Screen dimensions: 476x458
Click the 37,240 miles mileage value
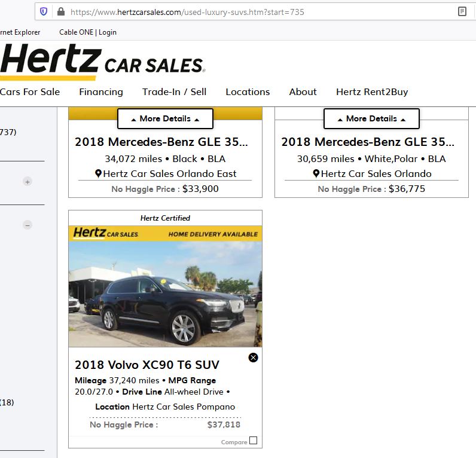(x=134, y=380)
